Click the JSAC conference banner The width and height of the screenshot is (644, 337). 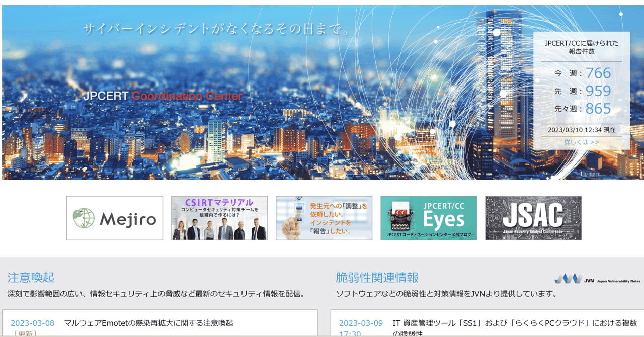click(533, 217)
